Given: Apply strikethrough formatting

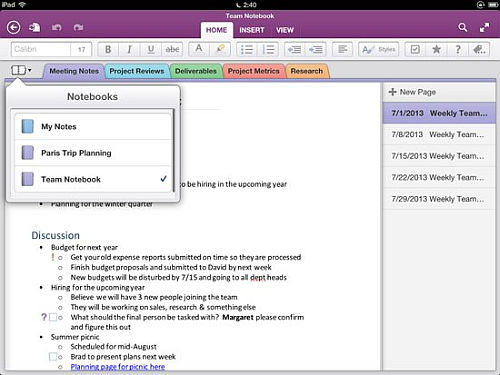Looking at the screenshot, I should (172, 49).
